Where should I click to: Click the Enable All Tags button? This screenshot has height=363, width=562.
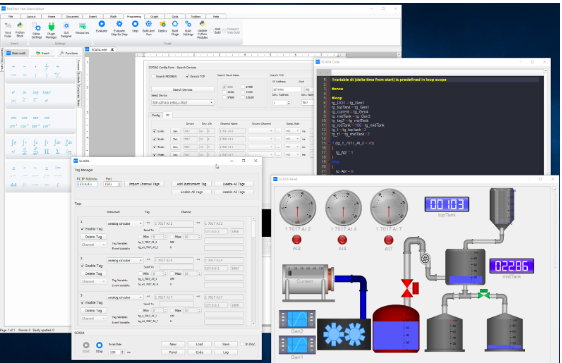point(191,192)
